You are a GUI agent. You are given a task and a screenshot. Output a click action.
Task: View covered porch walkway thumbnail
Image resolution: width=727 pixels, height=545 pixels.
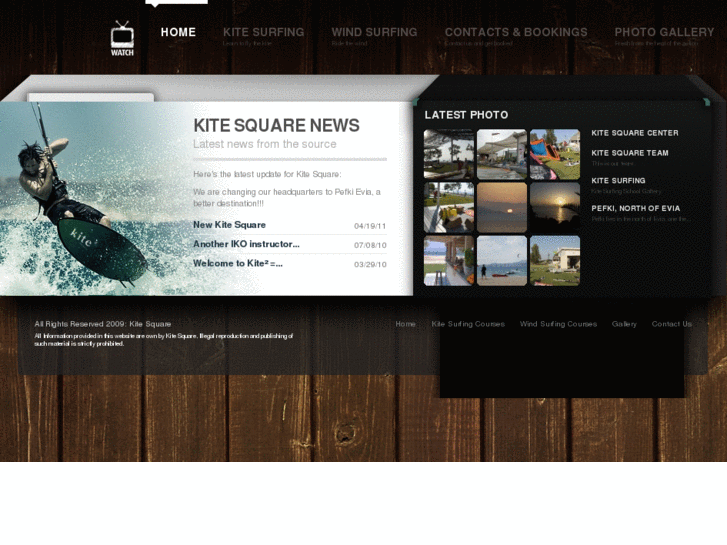pyautogui.click(x=449, y=261)
